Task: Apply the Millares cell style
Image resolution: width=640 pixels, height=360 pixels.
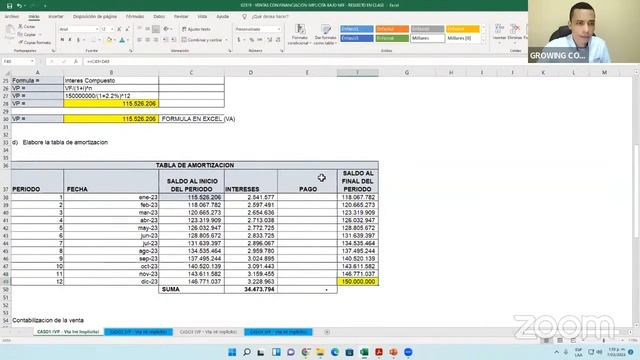Action: pos(427,38)
